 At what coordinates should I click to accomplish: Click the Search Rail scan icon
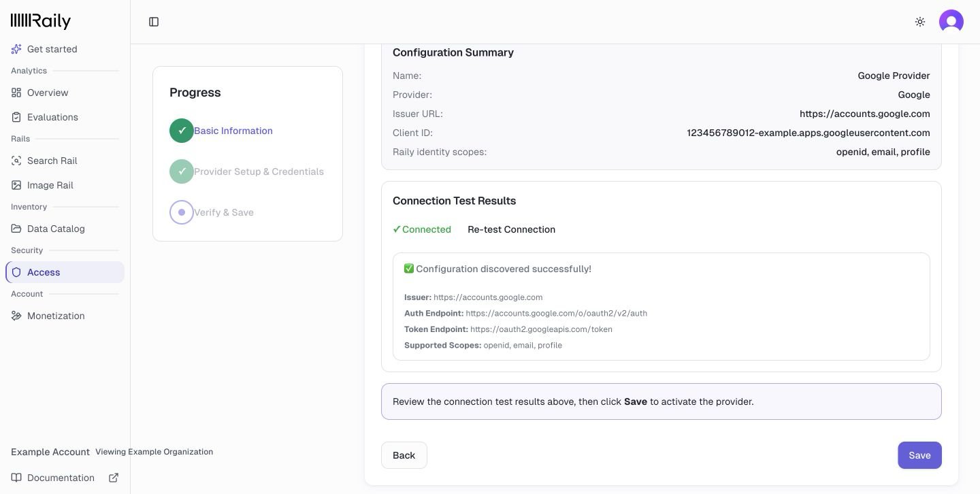coord(16,161)
